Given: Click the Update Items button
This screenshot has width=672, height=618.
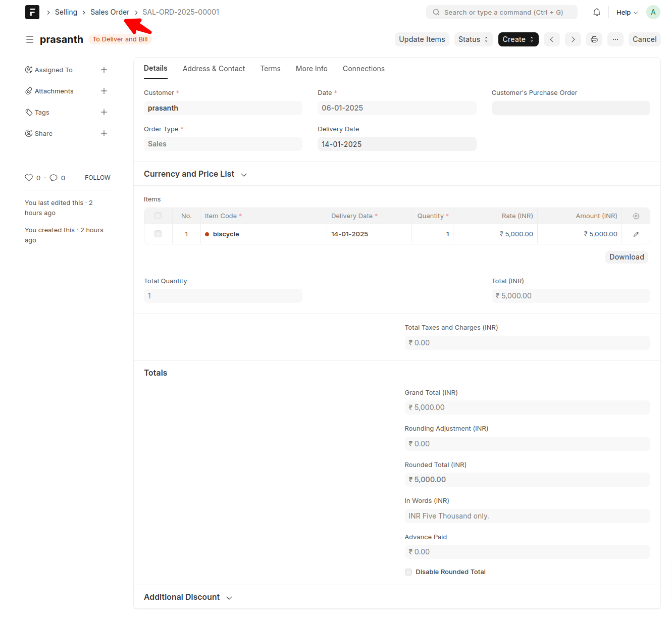Looking at the screenshot, I should [x=422, y=39].
